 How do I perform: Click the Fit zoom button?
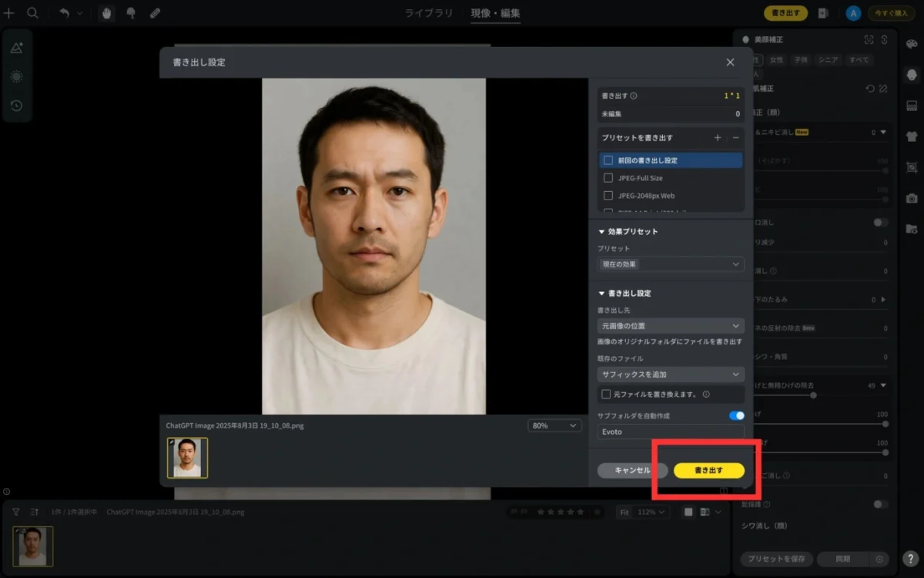(624, 512)
